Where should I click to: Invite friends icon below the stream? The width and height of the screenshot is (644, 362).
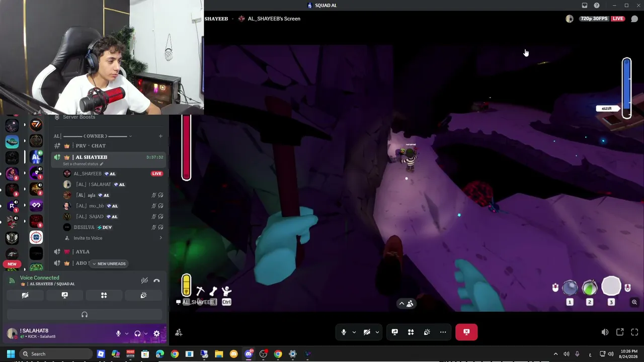tap(179, 332)
